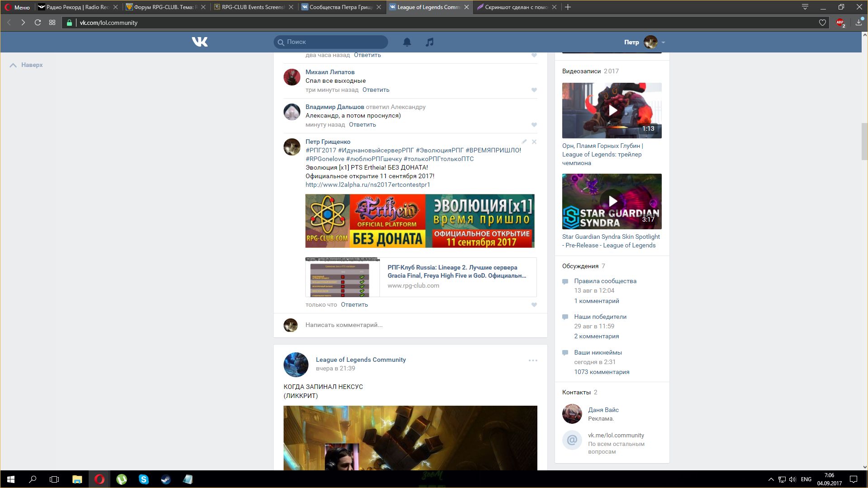Open the РПГ-Клуб Russia link preview title
Viewport: 868px width, 488px height.
(457, 271)
